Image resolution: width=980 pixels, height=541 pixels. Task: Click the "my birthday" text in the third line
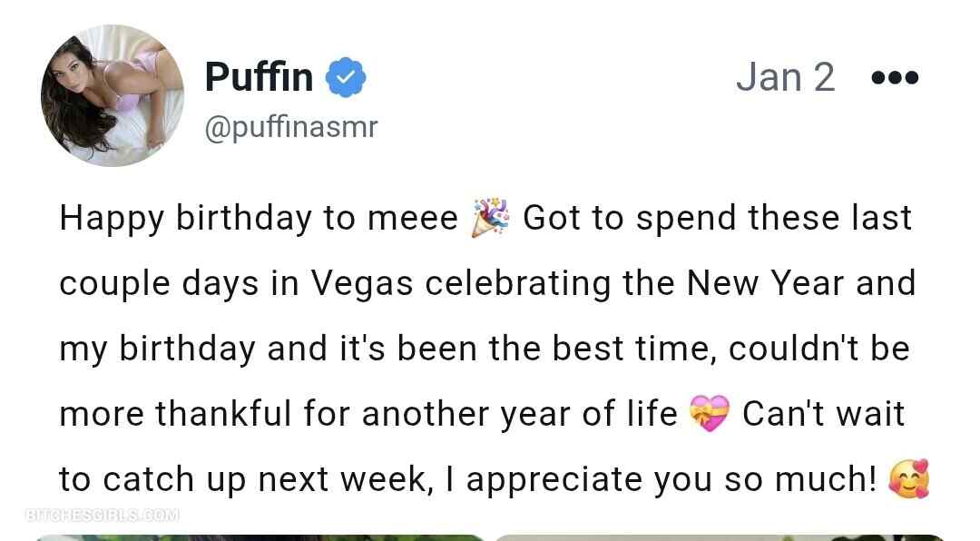(157, 349)
